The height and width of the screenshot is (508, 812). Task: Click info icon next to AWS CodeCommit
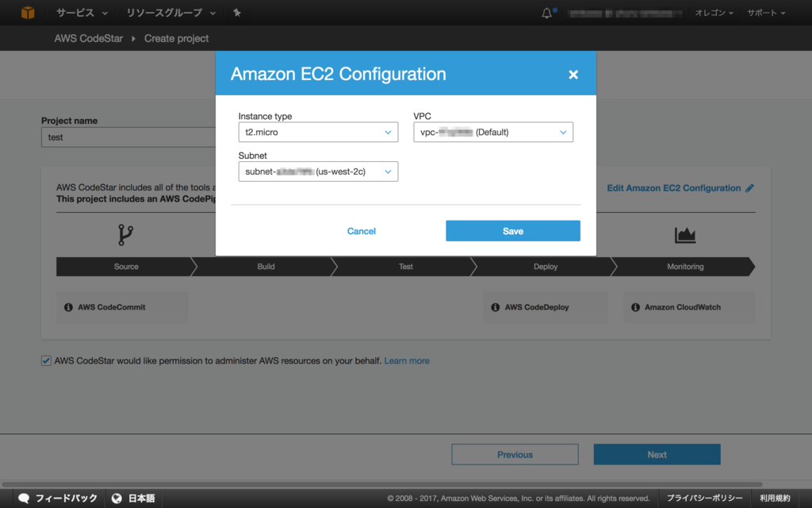tap(68, 307)
